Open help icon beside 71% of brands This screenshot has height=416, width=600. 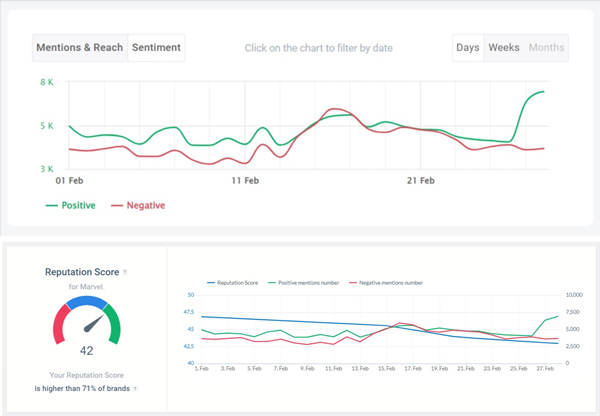point(135,389)
